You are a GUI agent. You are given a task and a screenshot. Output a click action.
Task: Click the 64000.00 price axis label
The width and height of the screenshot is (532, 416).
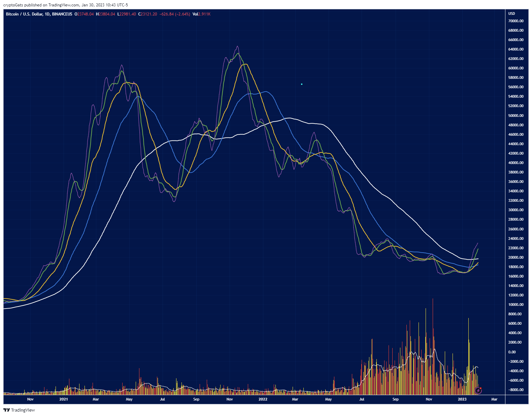[516, 49]
